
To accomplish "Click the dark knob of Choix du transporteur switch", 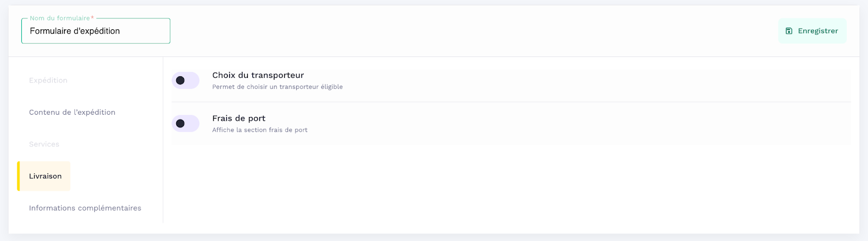I will [x=180, y=81].
